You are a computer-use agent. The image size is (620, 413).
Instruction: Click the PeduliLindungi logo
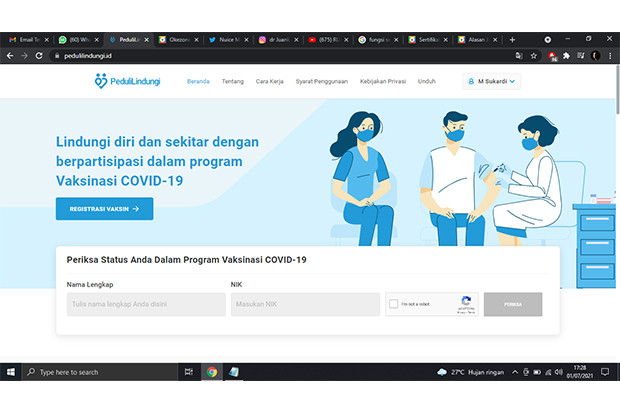(x=127, y=81)
